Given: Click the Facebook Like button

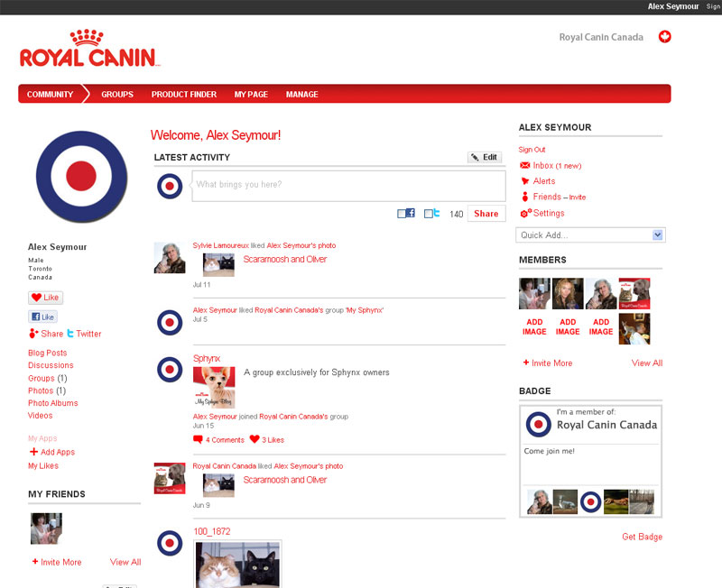Looking at the screenshot, I should pyautogui.click(x=42, y=317).
